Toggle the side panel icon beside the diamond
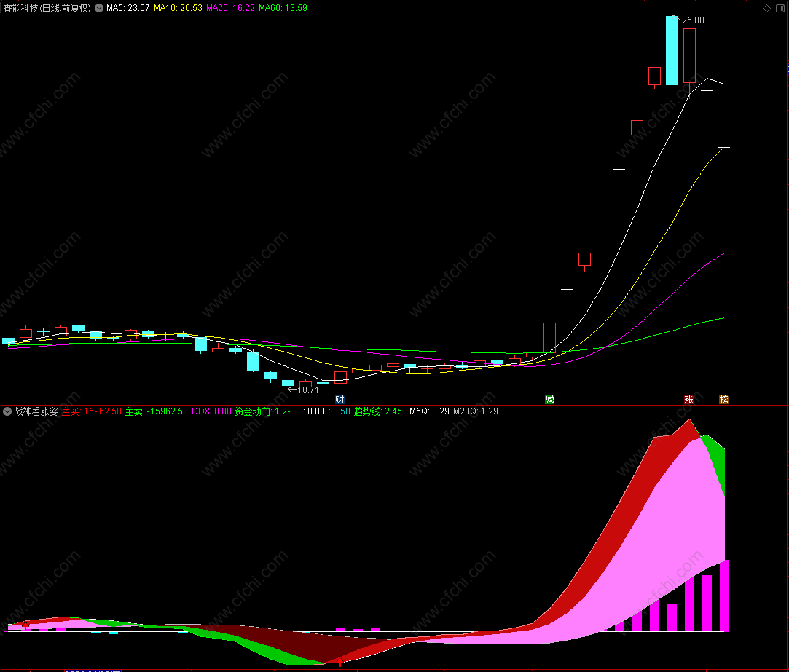Image resolution: width=789 pixels, height=672 pixels. pyautogui.click(x=781, y=9)
